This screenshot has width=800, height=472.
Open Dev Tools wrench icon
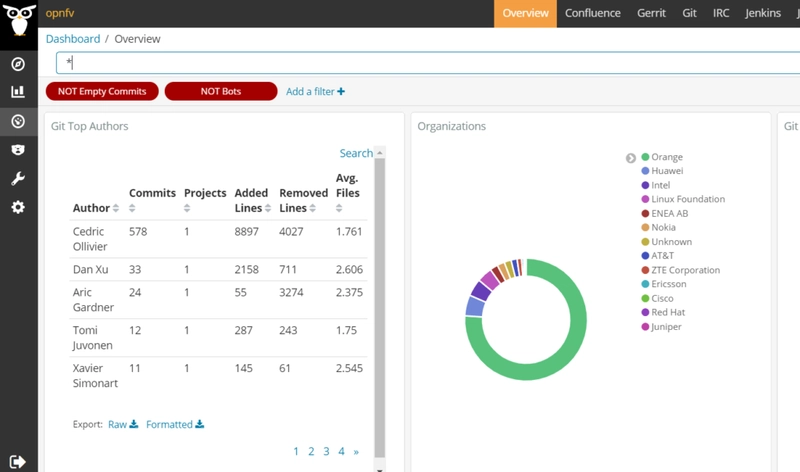tap(18, 179)
